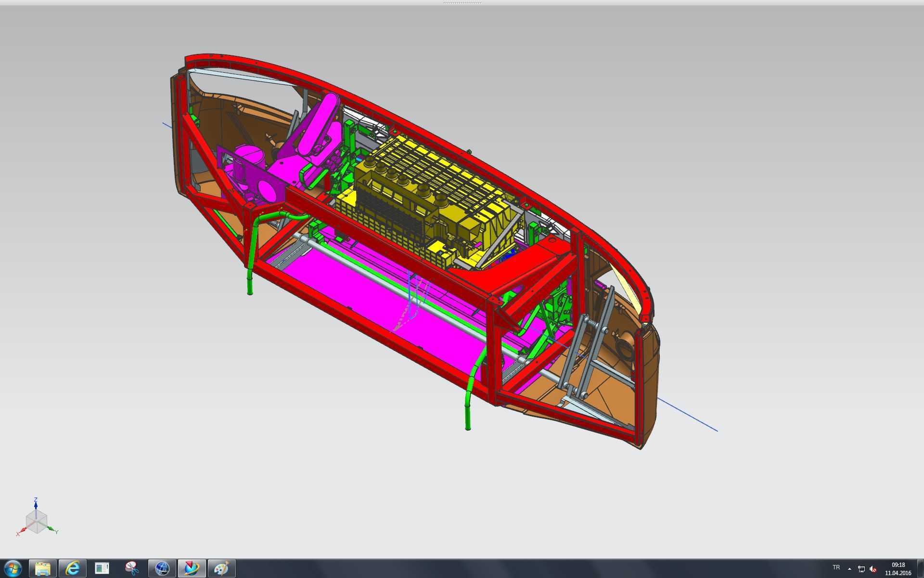The image size is (924, 578).
Task: Open the pinned document viewer taskbar icon
Action: coord(102,569)
